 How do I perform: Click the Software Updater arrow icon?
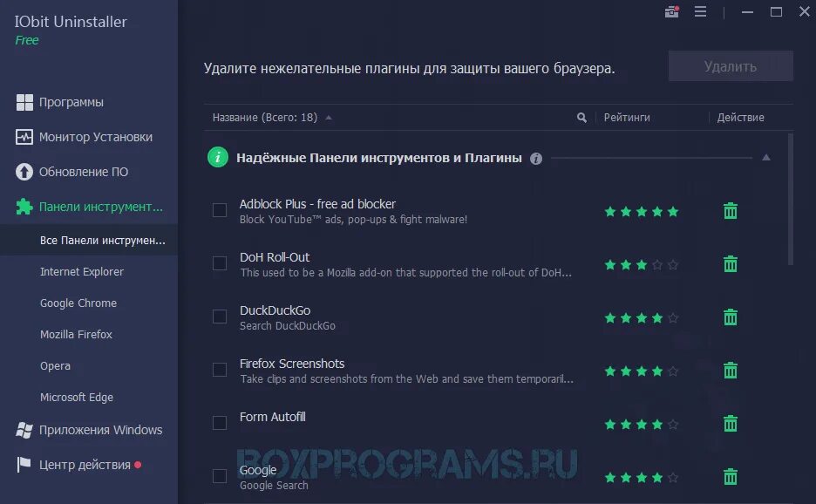[24, 172]
